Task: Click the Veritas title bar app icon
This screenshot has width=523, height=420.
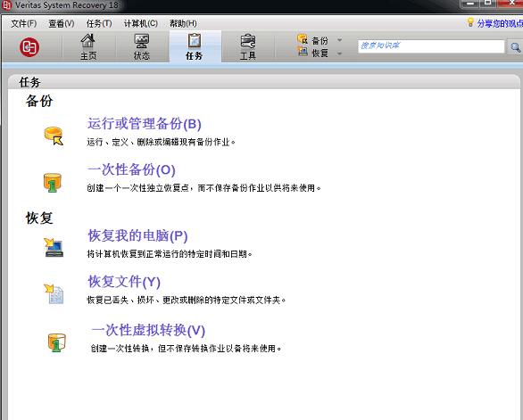Action: pyautogui.click(x=6, y=5)
